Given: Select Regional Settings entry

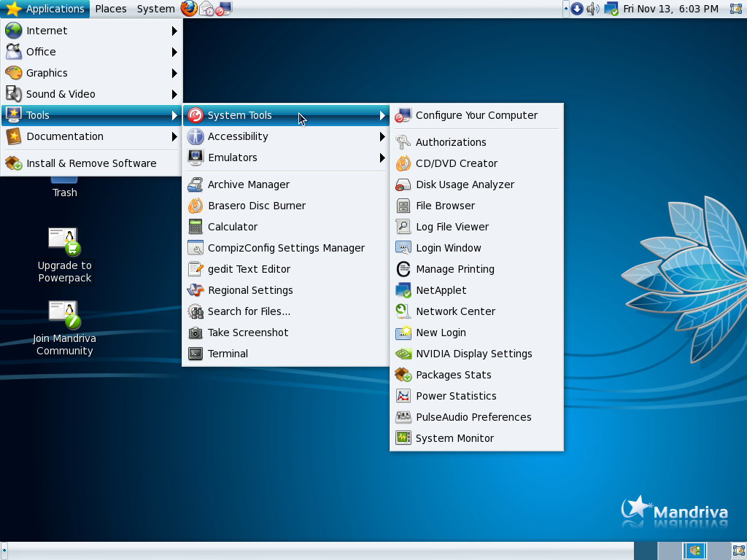Looking at the screenshot, I should (x=286, y=290).
